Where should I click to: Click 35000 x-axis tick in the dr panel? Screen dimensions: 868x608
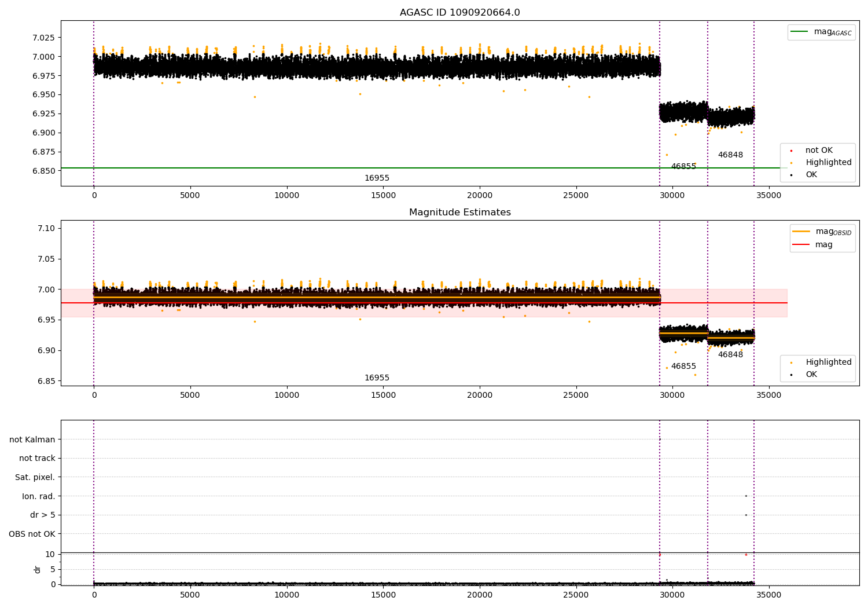coord(768,595)
